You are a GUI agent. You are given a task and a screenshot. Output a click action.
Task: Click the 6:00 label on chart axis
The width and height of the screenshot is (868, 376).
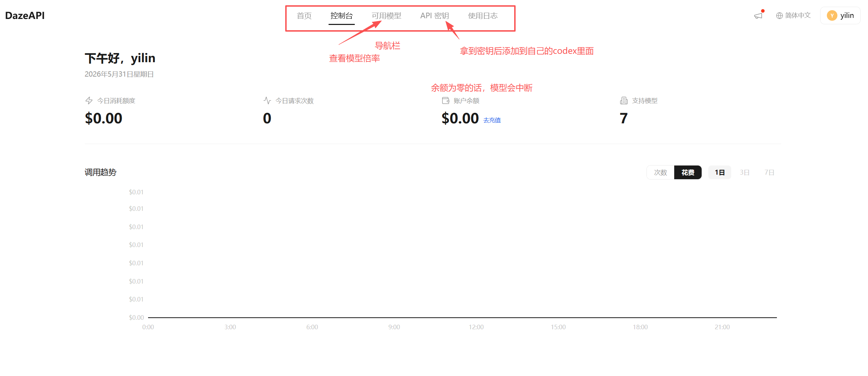(312, 327)
